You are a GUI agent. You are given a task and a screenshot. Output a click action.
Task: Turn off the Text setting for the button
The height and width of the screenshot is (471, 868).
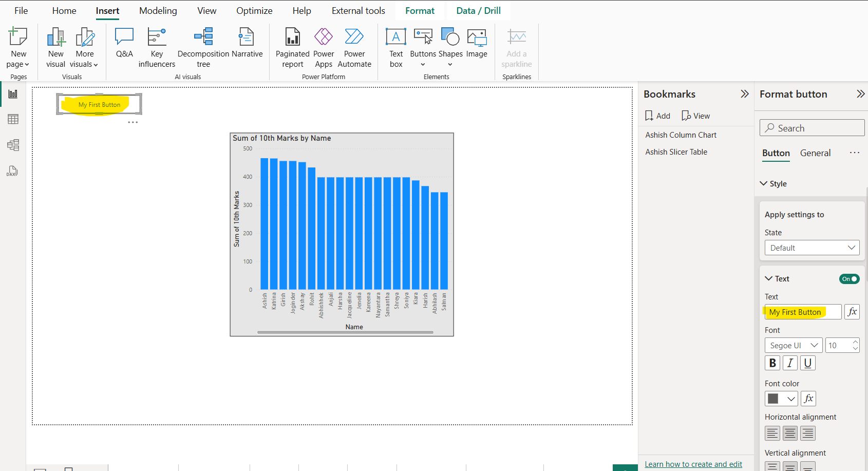coord(849,279)
